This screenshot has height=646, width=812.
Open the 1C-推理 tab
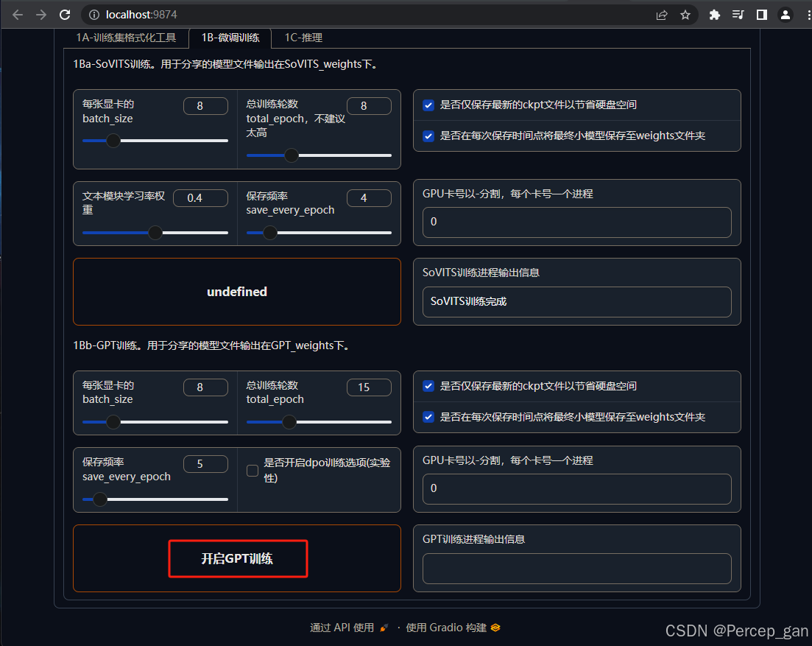pos(303,38)
